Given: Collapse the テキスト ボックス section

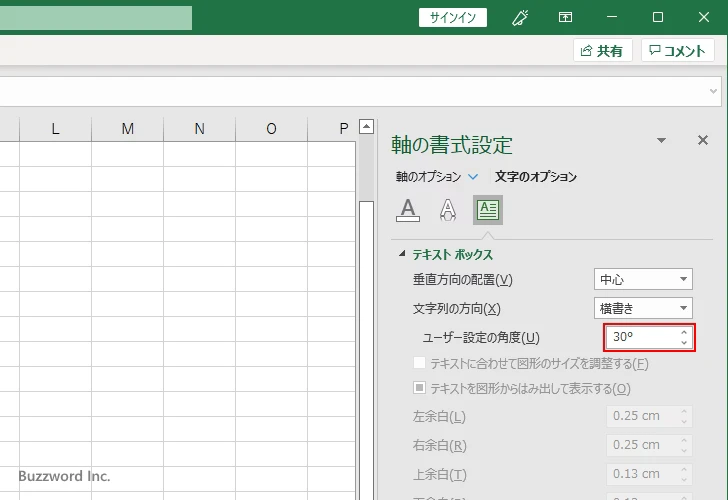Looking at the screenshot, I should (402, 254).
